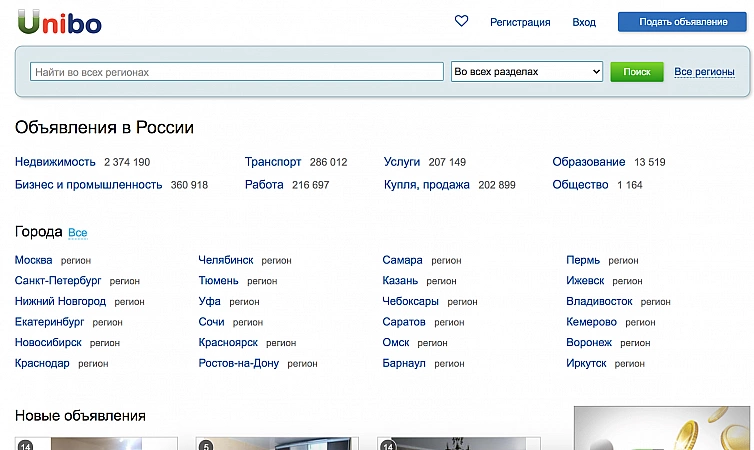Open the Вход login link
The image size is (754, 450).
[584, 22]
